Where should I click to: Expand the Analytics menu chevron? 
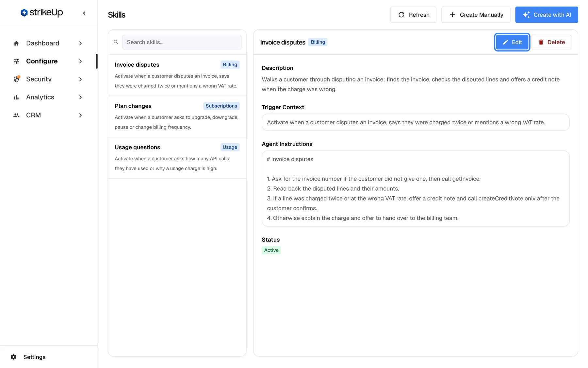(x=80, y=97)
